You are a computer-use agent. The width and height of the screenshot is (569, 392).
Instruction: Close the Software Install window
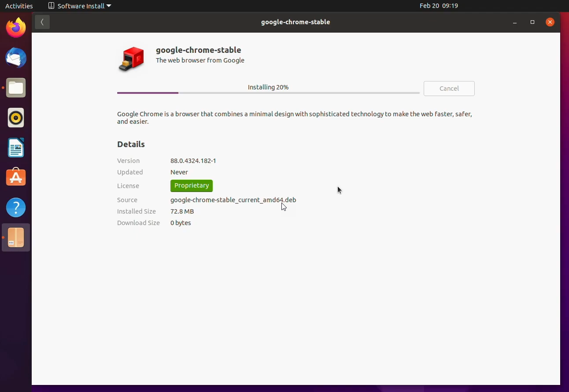550,22
